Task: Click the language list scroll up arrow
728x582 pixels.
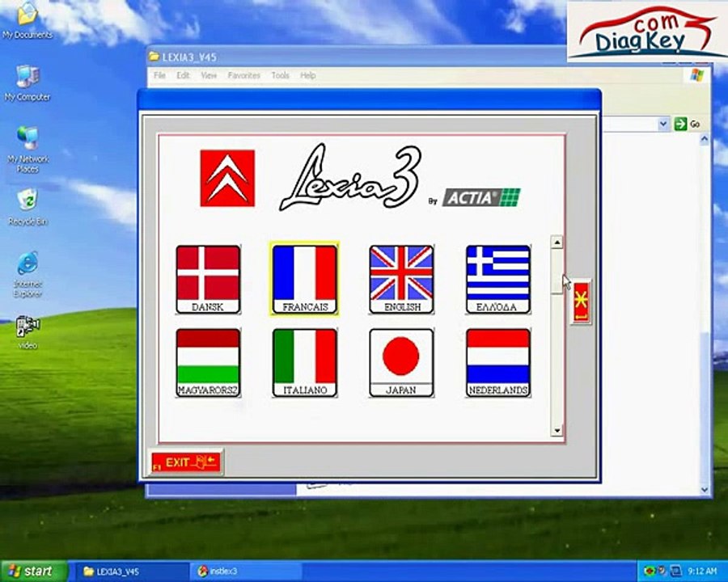Action: click(x=557, y=242)
